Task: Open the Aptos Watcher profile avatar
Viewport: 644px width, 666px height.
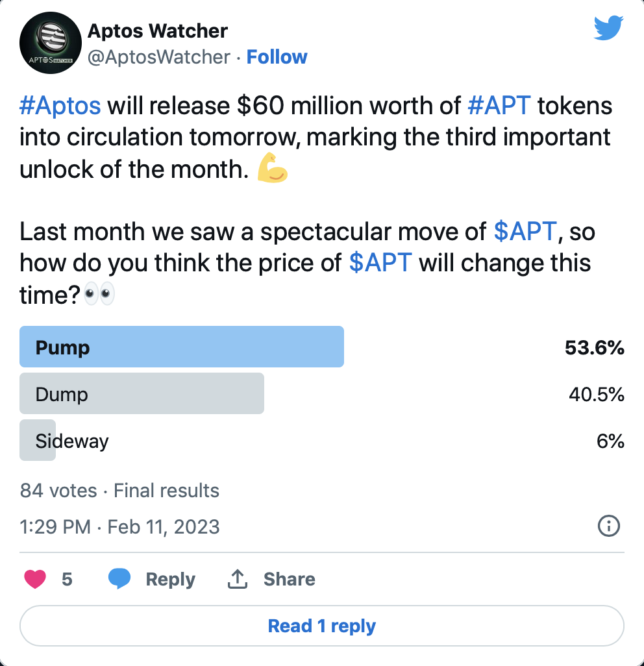Action: pyautogui.click(x=51, y=43)
